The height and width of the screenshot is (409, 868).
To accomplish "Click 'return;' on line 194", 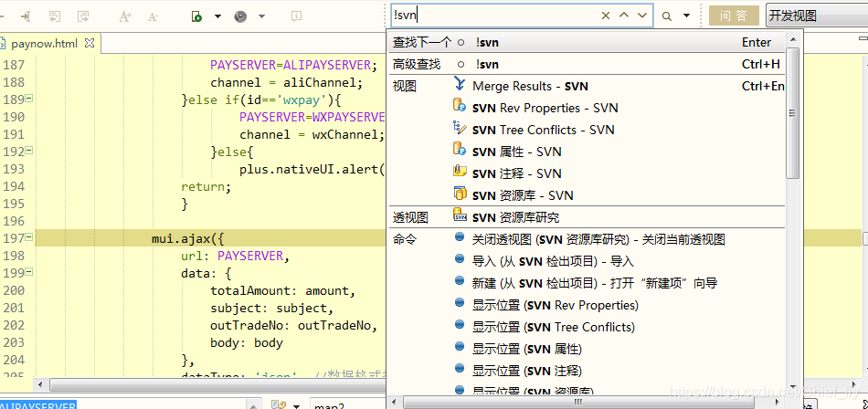I will [206, 187].
